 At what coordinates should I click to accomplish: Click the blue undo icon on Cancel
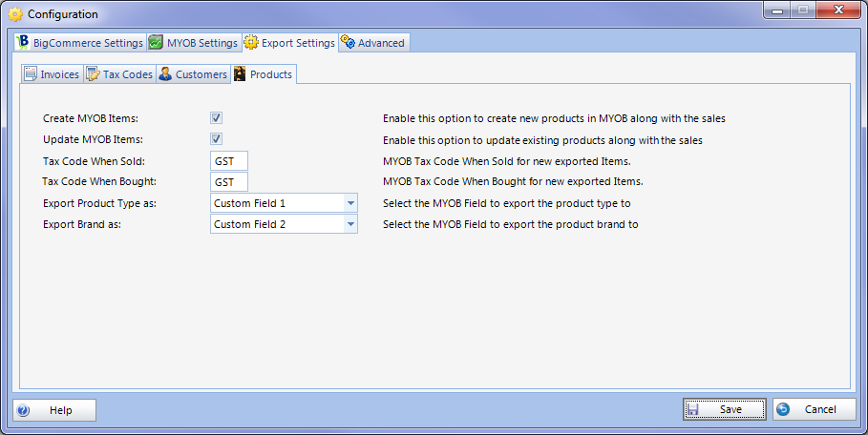783,409
